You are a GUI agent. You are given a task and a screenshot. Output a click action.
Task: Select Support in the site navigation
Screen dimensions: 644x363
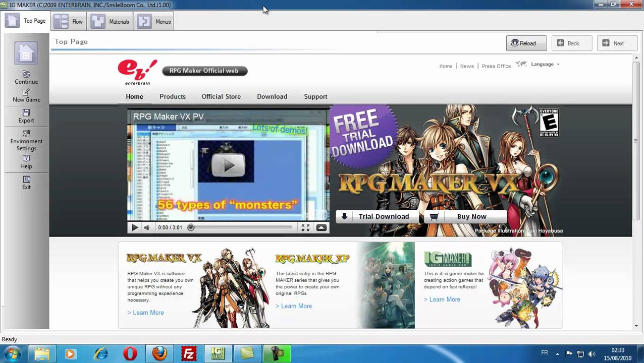(x=315, y=96)
